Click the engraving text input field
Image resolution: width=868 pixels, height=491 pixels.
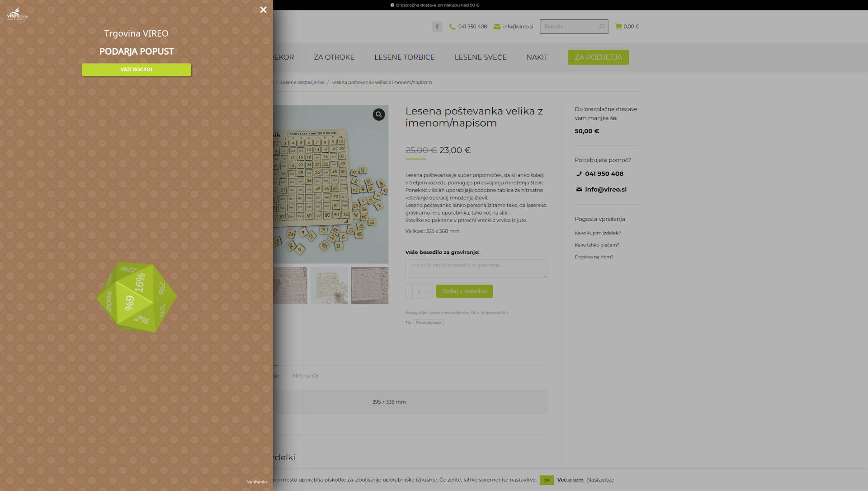[476, 268]
